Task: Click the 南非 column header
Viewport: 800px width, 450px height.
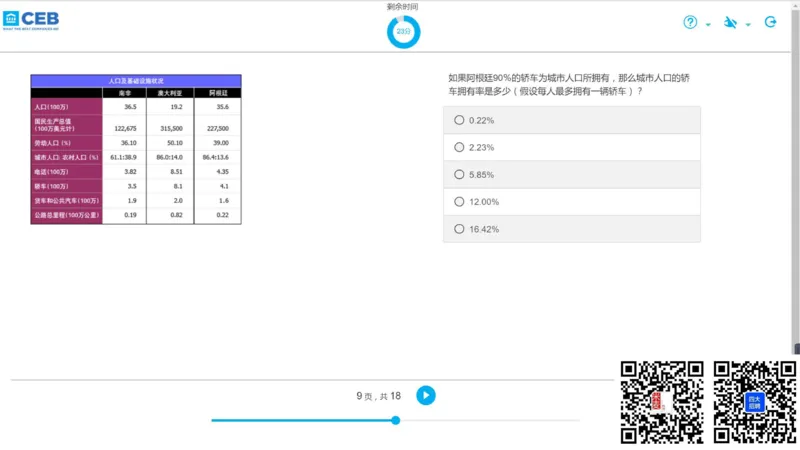Action: click(x=124, y=93)
